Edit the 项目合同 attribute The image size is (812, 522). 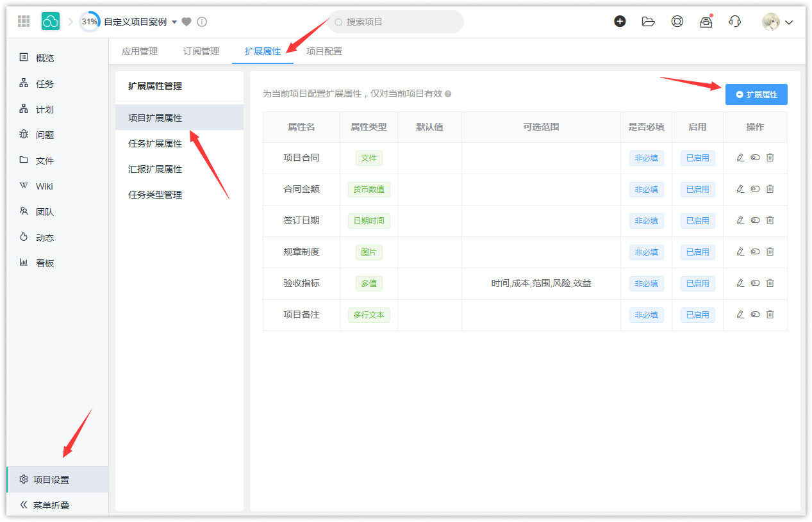740,158
